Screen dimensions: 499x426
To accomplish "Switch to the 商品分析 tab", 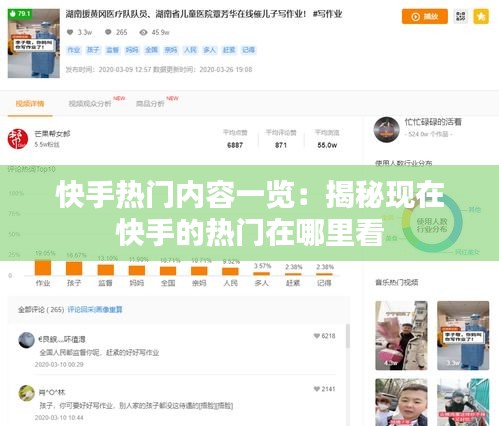I will [150, 104].
